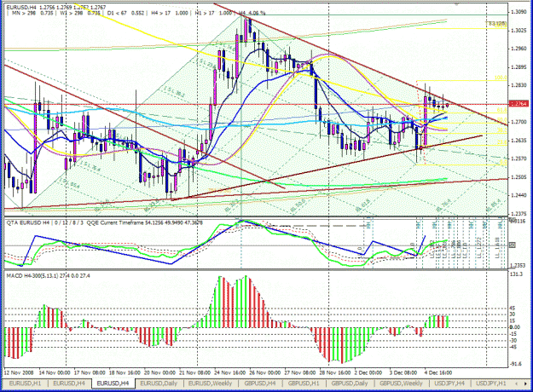Image resolution: width=533 pixels, height=392 pixels.
Task: Switch to the GBPUSD,H4 chart tab
Action: 260,383
